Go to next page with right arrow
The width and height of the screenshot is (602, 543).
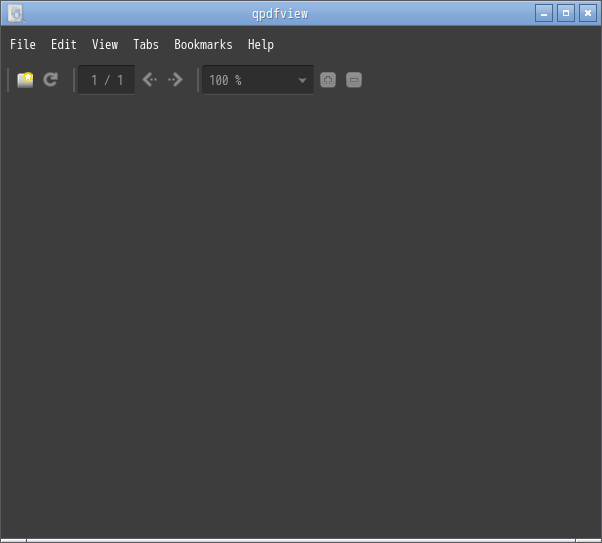[x=175, y=80]
